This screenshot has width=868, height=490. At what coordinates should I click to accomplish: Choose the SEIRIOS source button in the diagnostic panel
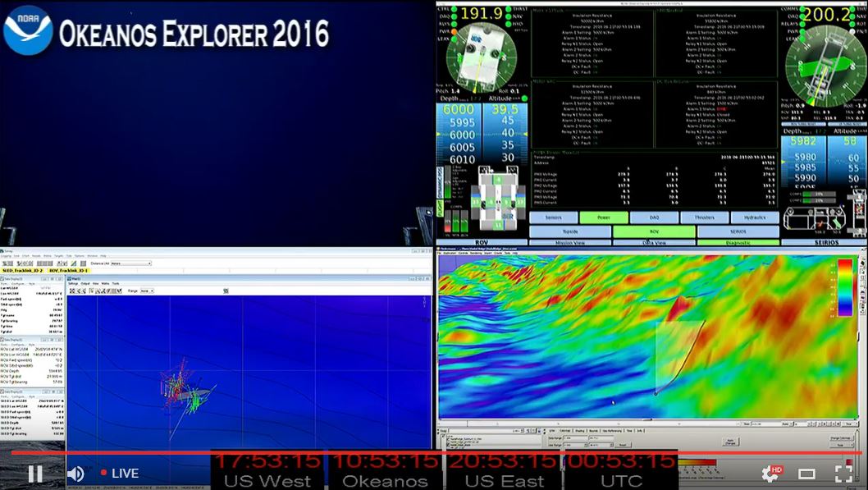738,231
